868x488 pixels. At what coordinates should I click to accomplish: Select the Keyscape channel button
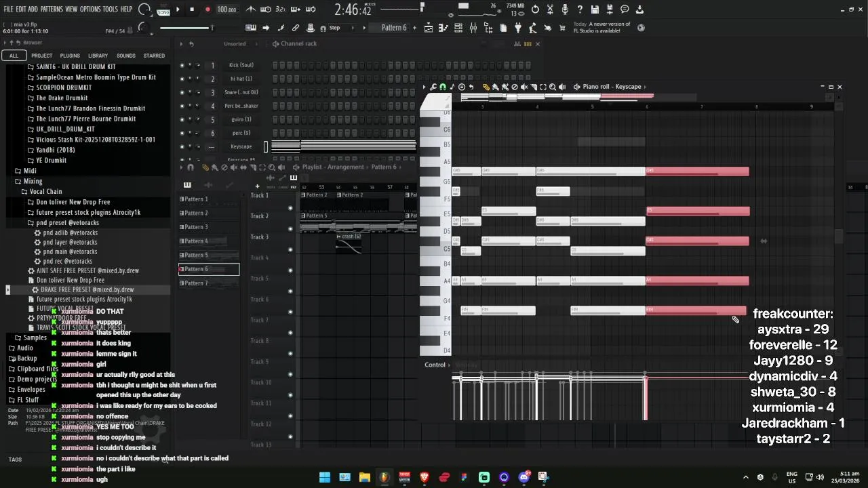241,146
